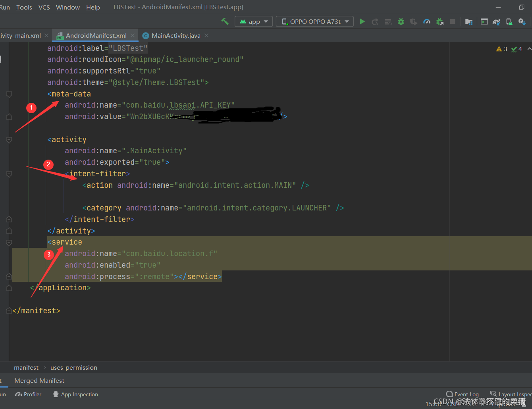Click the Make Project hammer icon
Image resolution: width=532 pixels, height=409 pixels.
coord(225,21)
